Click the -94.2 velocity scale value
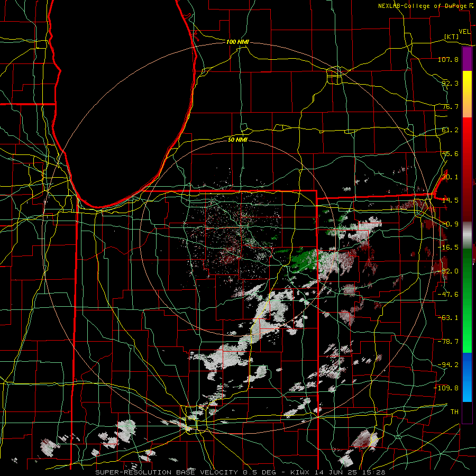The image size is (476, 476). click(x=448, y=365)
